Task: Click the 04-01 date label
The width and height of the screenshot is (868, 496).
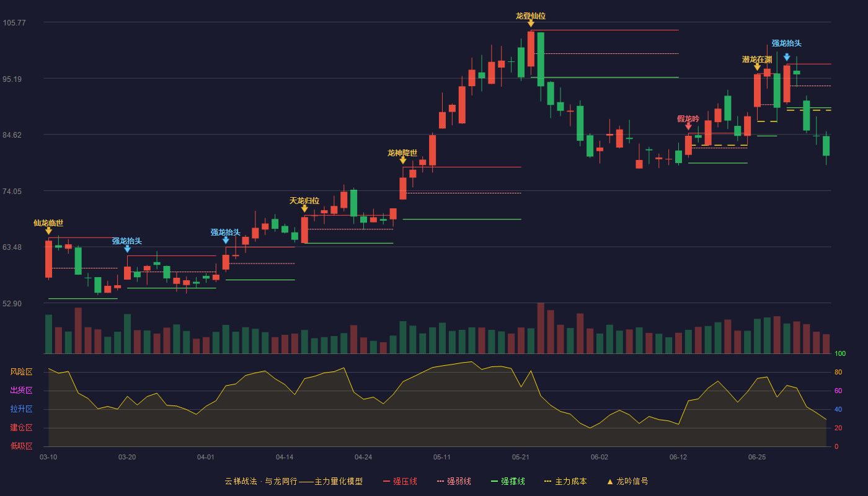Action: coord(206,457)
